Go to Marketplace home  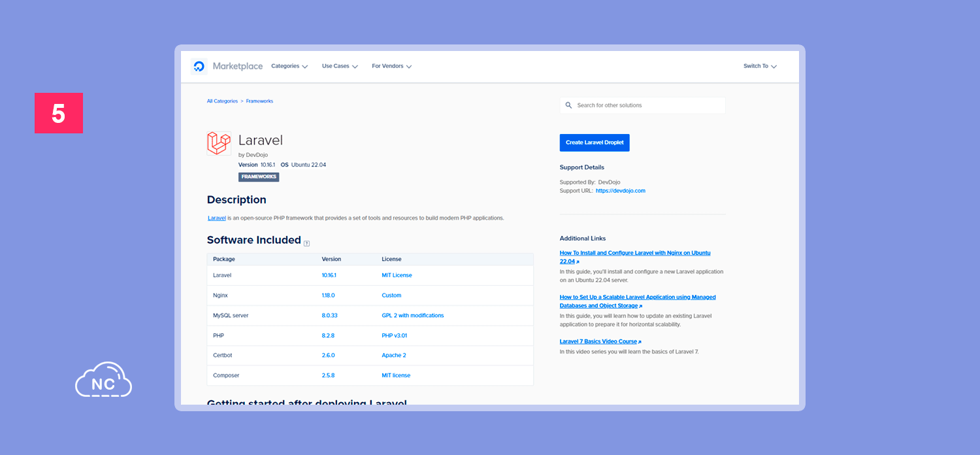point(238,66)
